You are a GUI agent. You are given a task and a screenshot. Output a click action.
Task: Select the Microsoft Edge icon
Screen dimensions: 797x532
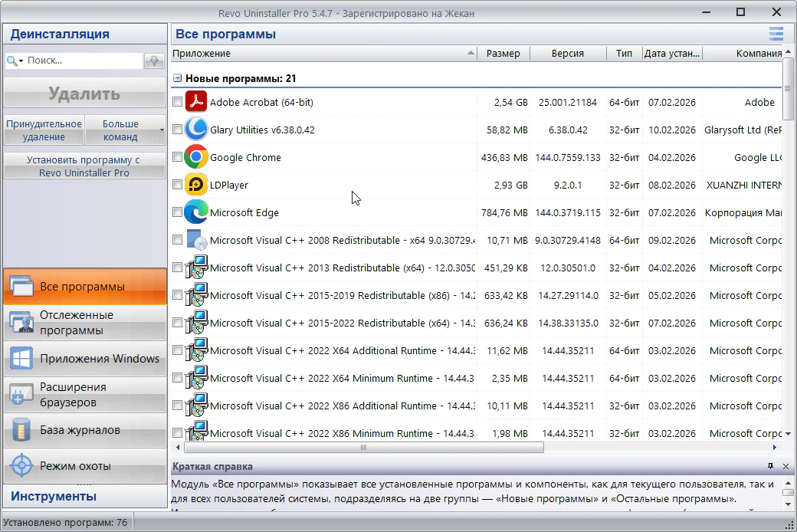click(196, 212)
